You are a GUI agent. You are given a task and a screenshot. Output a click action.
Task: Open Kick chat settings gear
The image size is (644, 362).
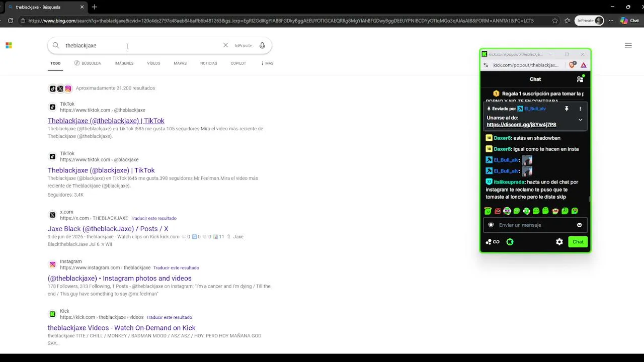tap(559, 242)
